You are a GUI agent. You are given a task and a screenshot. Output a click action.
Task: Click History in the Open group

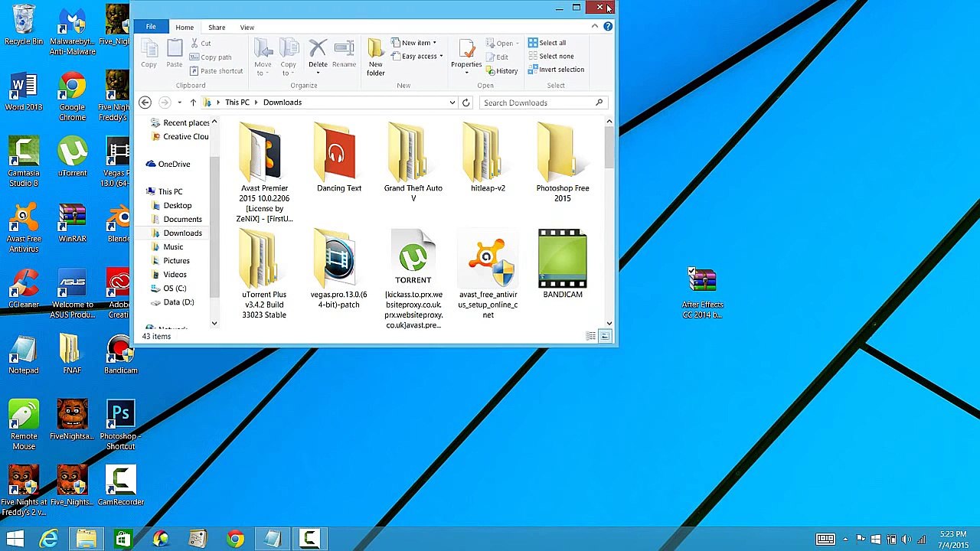coord(502,71)
